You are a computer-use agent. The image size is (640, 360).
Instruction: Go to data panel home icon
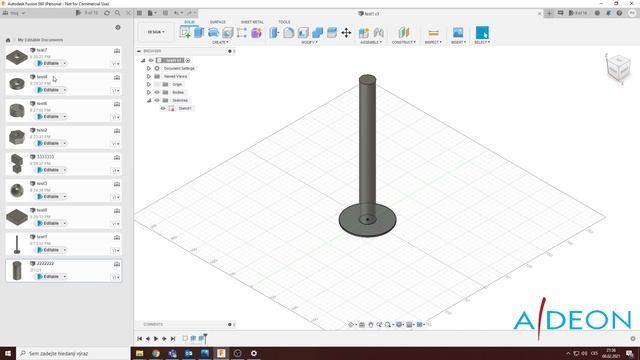point(8,40)
